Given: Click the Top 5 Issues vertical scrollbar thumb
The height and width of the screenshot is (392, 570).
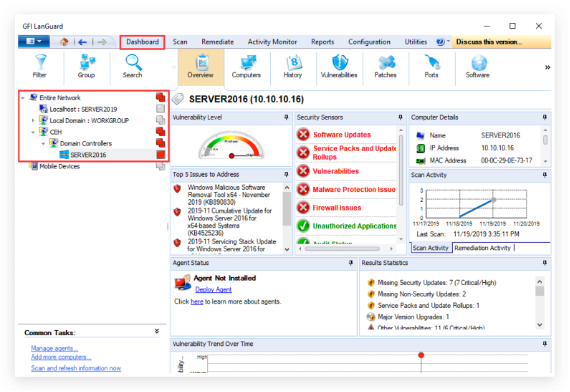Looking at the screenshot, I should (287, 209).
